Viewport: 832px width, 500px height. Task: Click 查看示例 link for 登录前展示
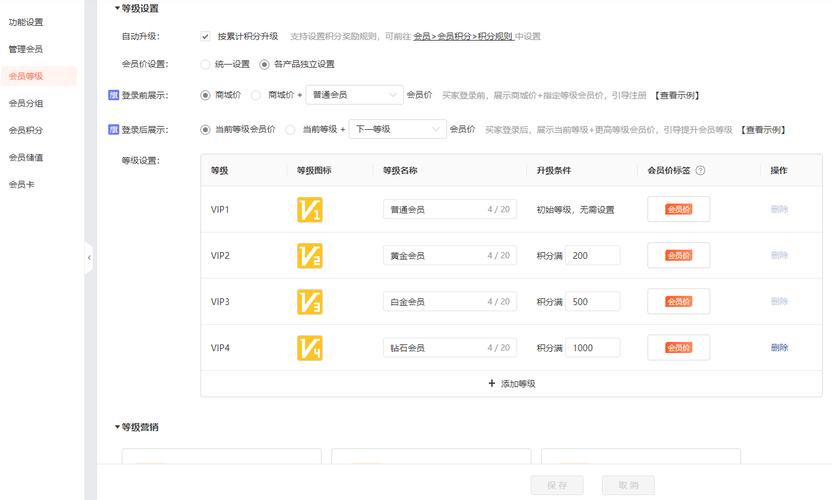pyautogui.click(x=677, y=95)
